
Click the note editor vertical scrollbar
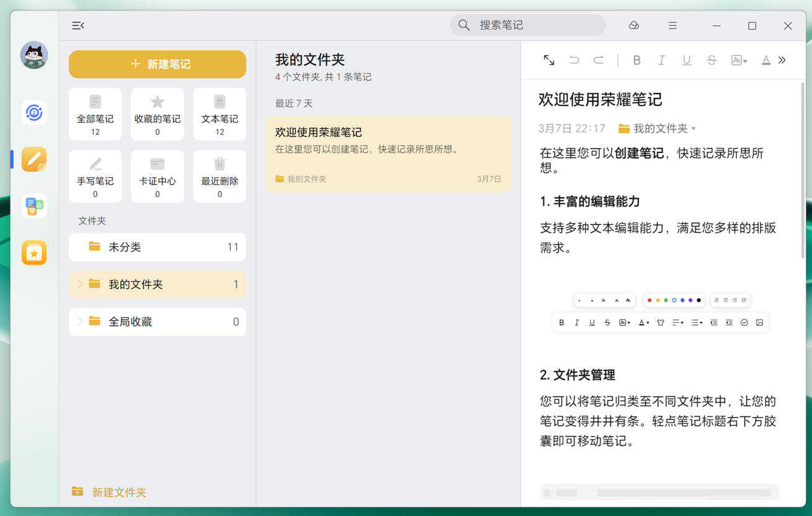tap(803, 170)
